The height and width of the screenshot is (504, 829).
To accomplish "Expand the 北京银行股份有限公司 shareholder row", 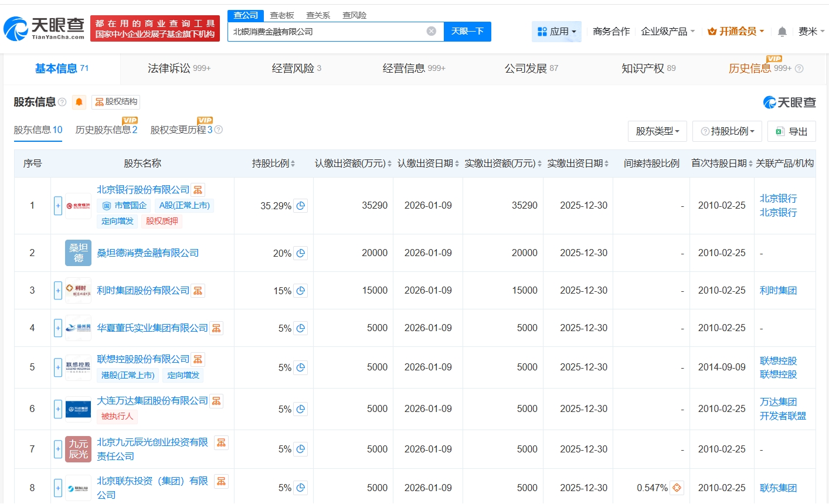I will click(x=58, y=206).
